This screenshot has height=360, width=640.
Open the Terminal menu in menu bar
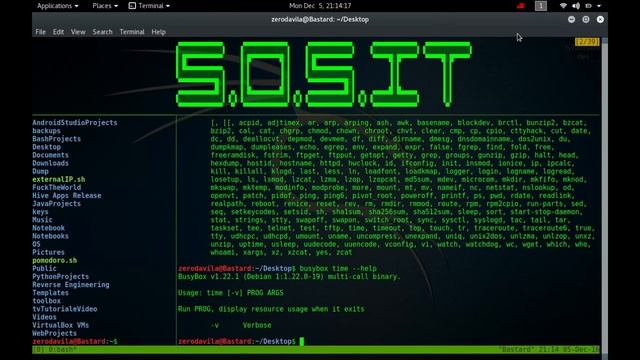[x=132, y=32]
